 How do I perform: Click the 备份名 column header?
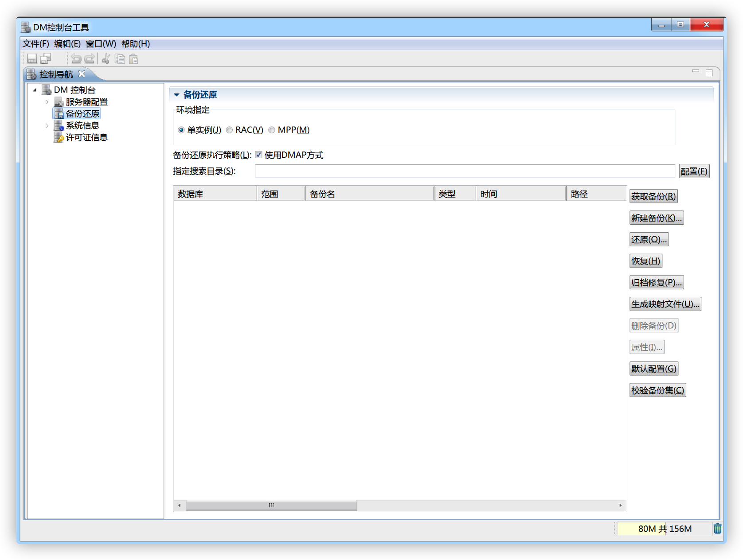click(x=370, y=194)
